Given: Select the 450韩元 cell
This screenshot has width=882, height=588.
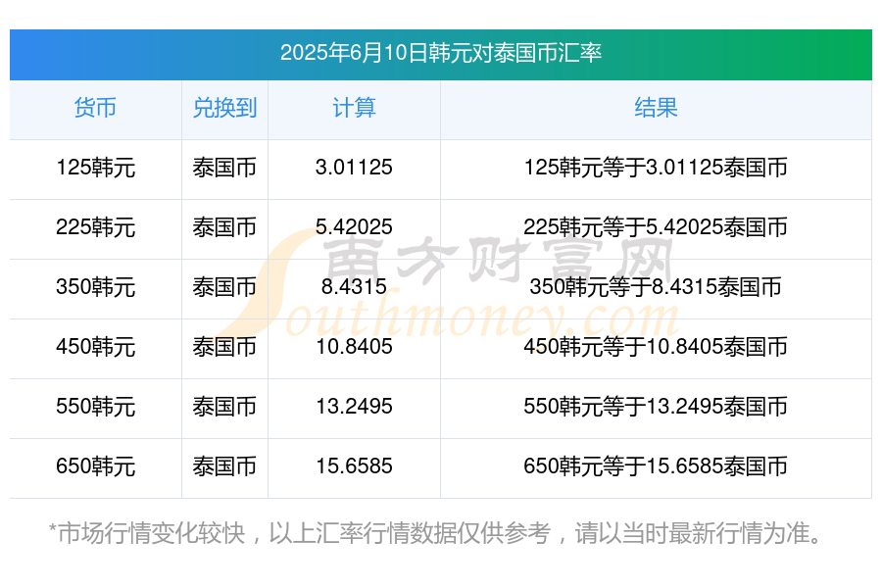Looking at the screenshot, I should pos(96,347).
